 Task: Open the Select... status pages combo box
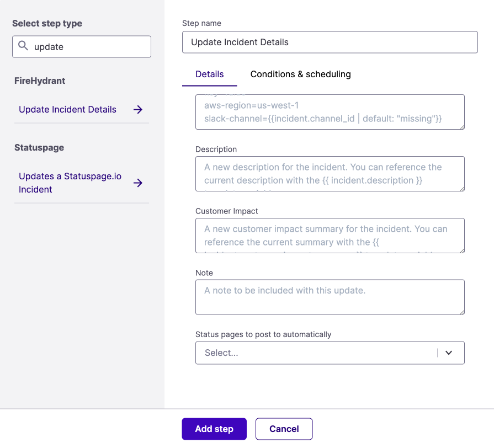click(x=330, y=353)
